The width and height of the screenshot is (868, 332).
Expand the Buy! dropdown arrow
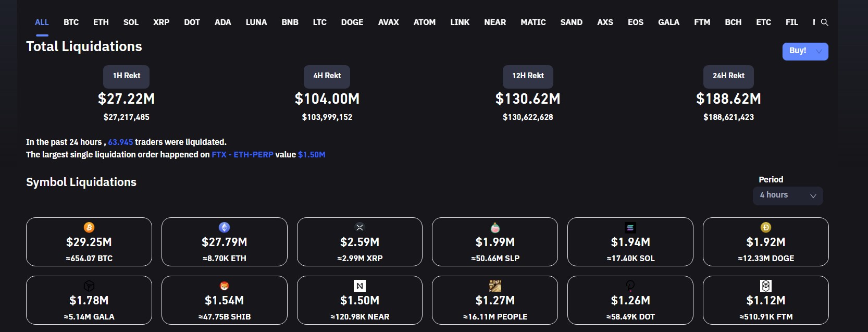coord(819,51)
